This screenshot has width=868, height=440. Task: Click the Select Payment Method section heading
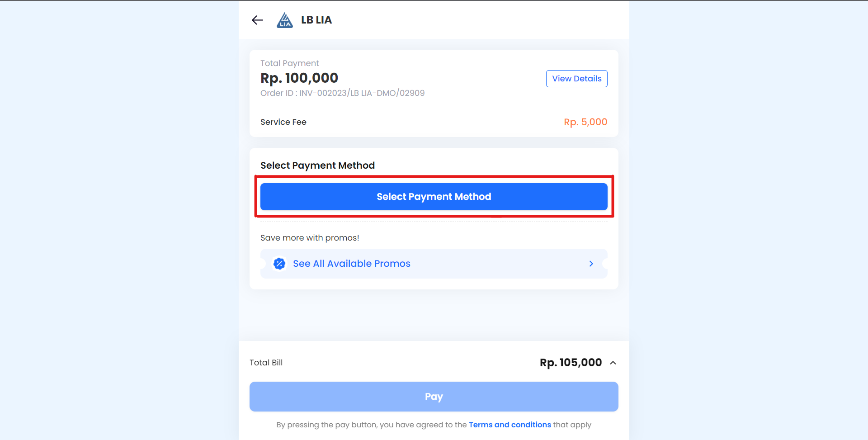click(x=317, y=166)
